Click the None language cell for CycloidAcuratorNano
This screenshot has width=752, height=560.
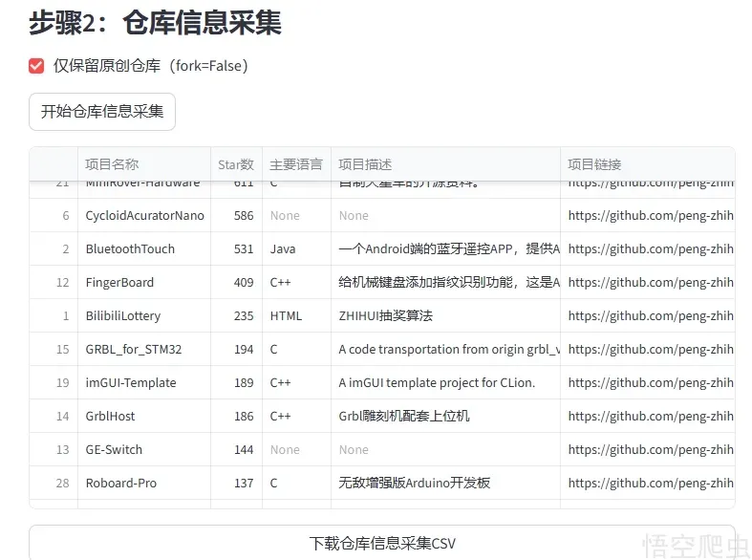pyautogui.click(x=296, y=216)
